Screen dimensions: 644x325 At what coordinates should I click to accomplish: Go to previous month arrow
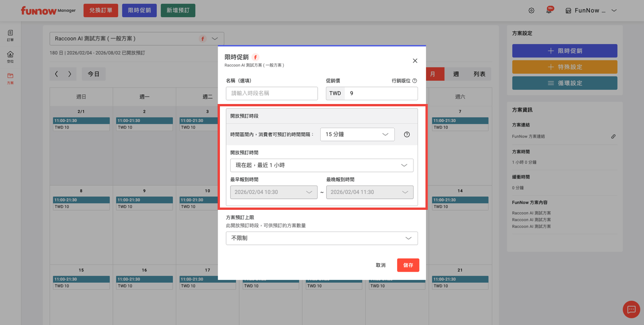pyautogui.click(x=57, y=74)
